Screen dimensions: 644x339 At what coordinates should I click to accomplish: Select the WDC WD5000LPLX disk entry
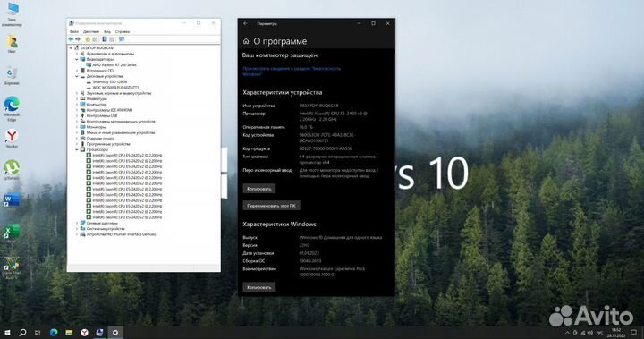115,88
